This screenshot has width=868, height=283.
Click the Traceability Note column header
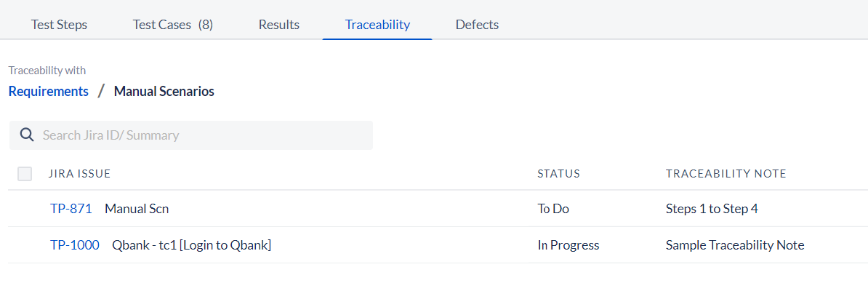click(726, 174)
